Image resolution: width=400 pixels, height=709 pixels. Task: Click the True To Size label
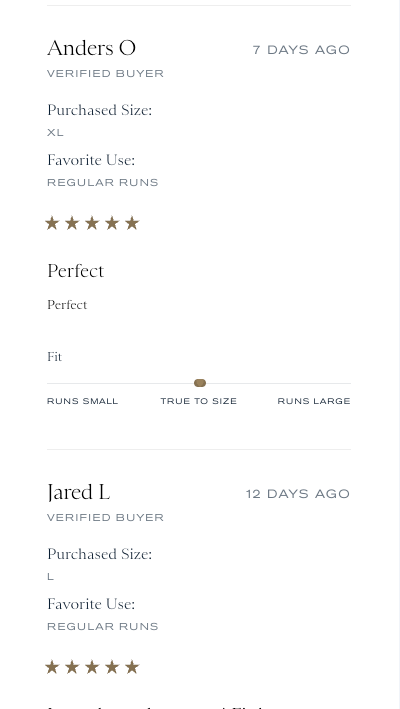coord(198,401)
